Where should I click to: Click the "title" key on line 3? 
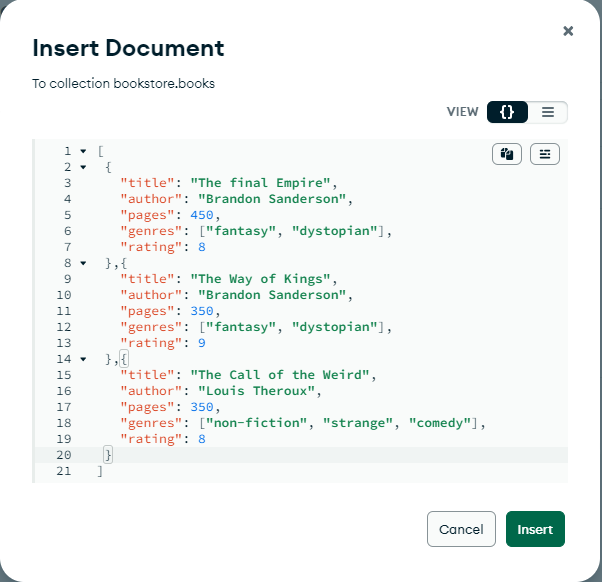click(148, 183)
